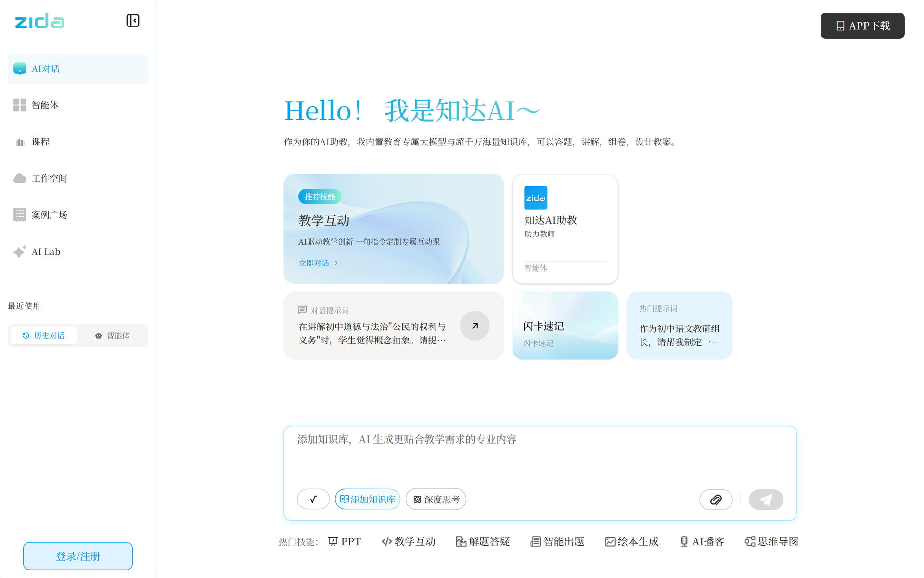Collapse the sidebar with the panel icon

[x=133, y=21]
